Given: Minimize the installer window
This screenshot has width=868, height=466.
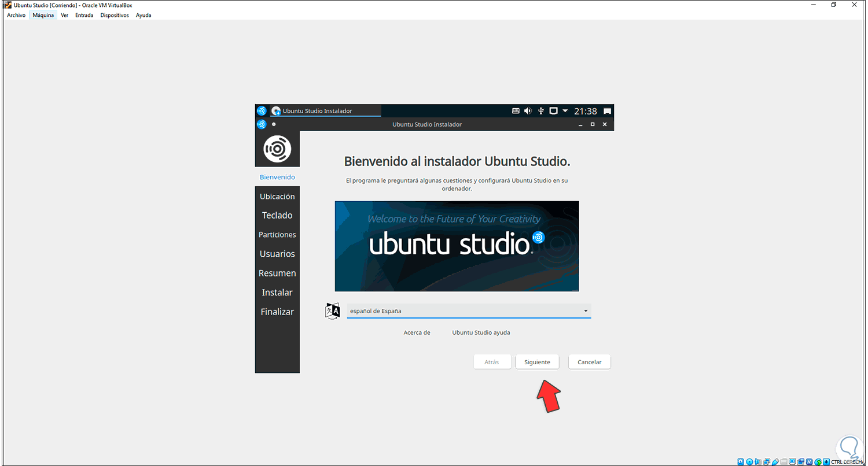Looking at the screenshot, I should pyautogui.click(x=579, y=124).
